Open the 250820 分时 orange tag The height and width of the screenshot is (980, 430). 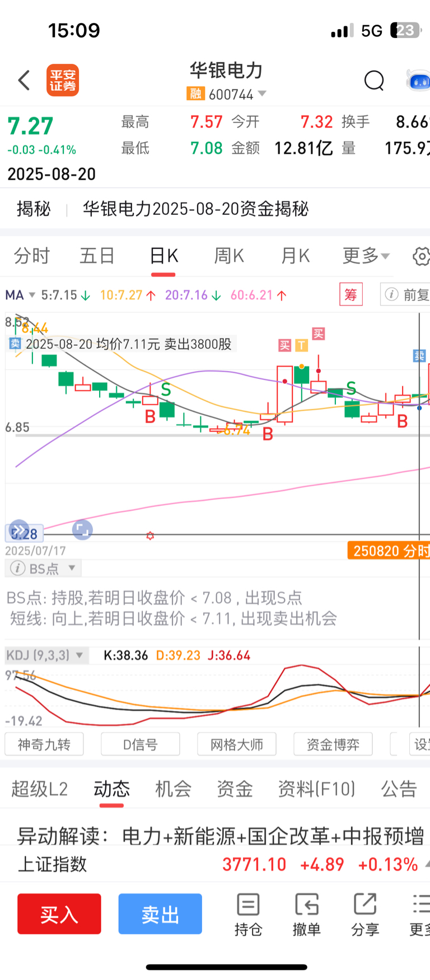389,551
